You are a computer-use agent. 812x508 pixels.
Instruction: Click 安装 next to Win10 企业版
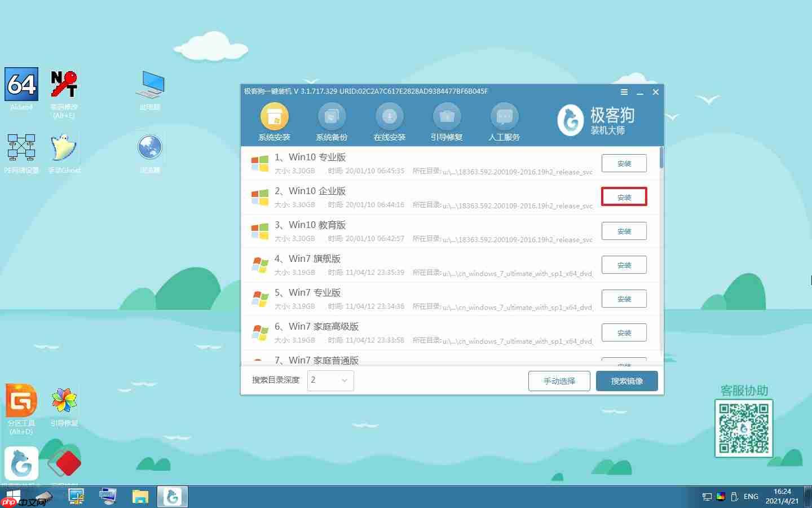click(624, 196)
